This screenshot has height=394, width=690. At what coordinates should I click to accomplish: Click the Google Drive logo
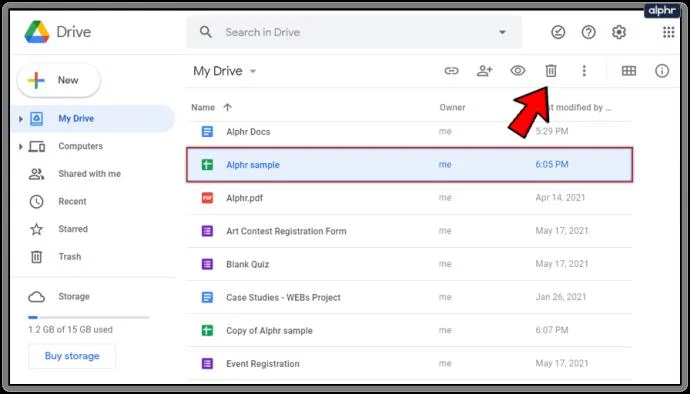[37, 32]
